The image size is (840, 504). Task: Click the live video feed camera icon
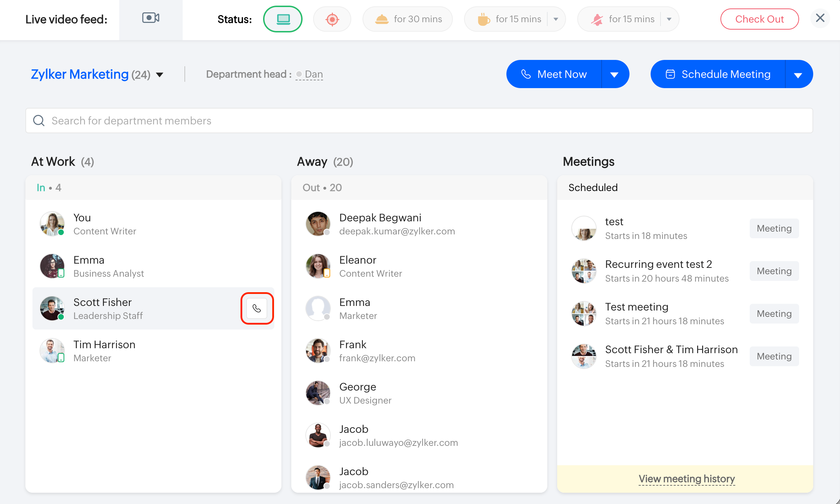[x=151, y=18]
